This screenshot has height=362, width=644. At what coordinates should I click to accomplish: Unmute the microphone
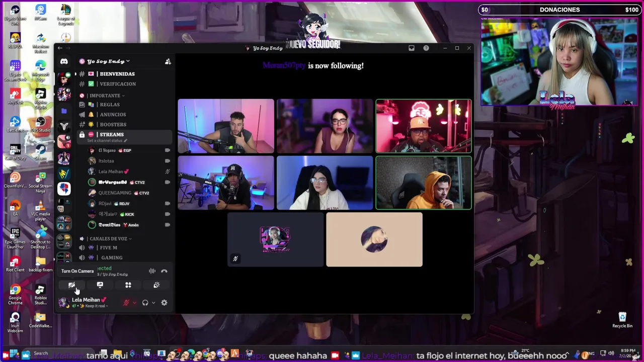pos(126,303)
